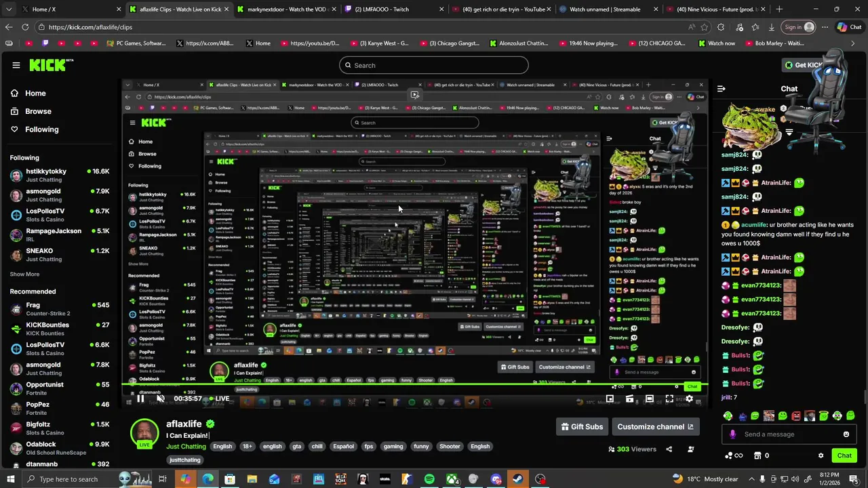
Task: Click the Gift Subs button
Action: 581,427
